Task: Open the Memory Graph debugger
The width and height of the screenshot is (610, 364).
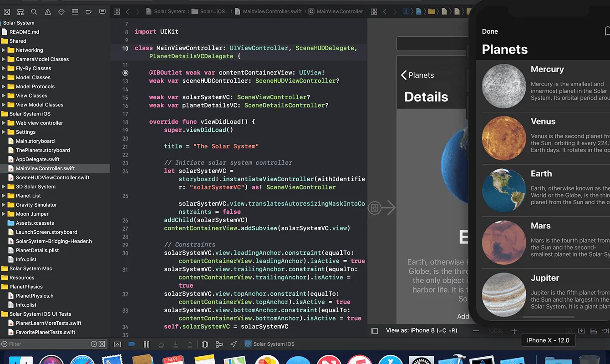Action: (x=219, y=344)
